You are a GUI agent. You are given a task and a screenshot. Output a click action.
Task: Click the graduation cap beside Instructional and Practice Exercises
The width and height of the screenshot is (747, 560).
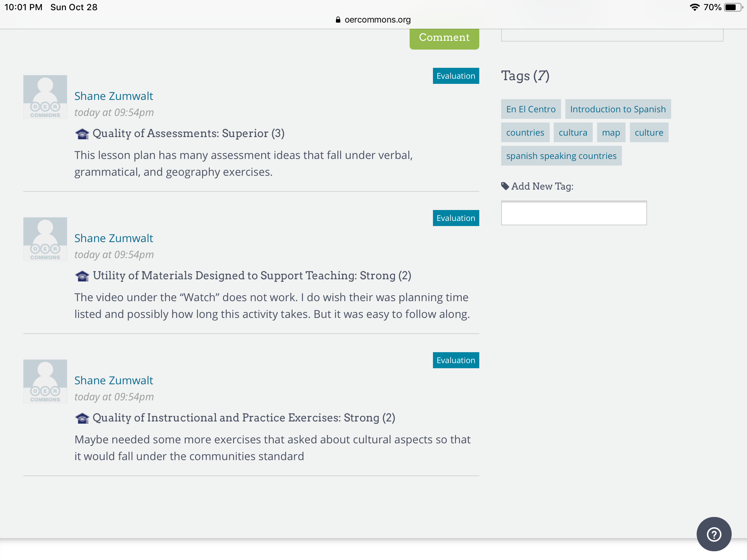[x=82, y=418]
